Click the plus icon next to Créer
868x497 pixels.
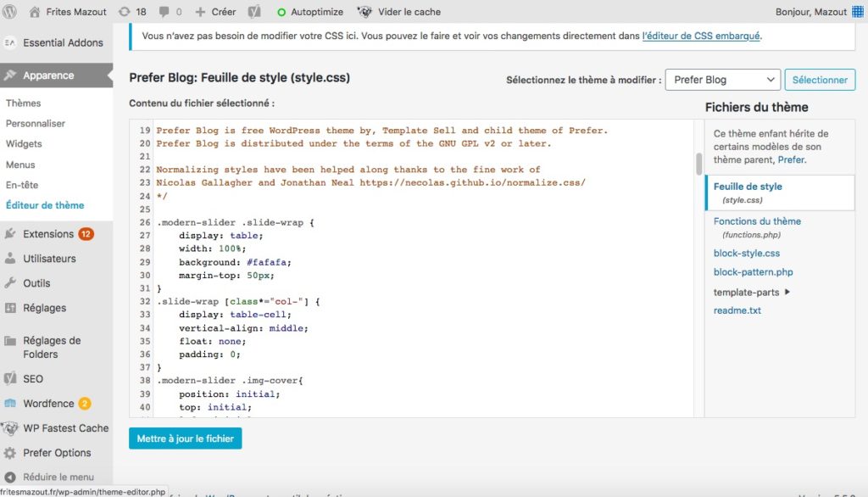[200, 12]
